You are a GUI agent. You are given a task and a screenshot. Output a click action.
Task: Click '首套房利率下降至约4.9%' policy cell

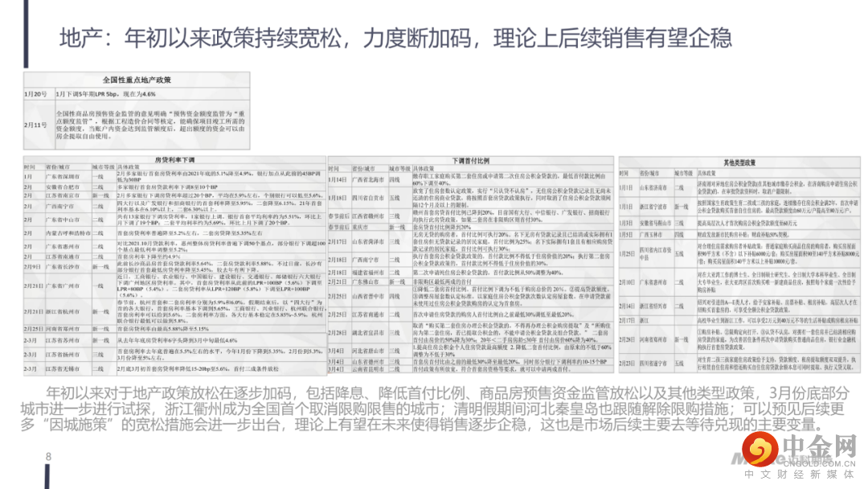point(149,257)
